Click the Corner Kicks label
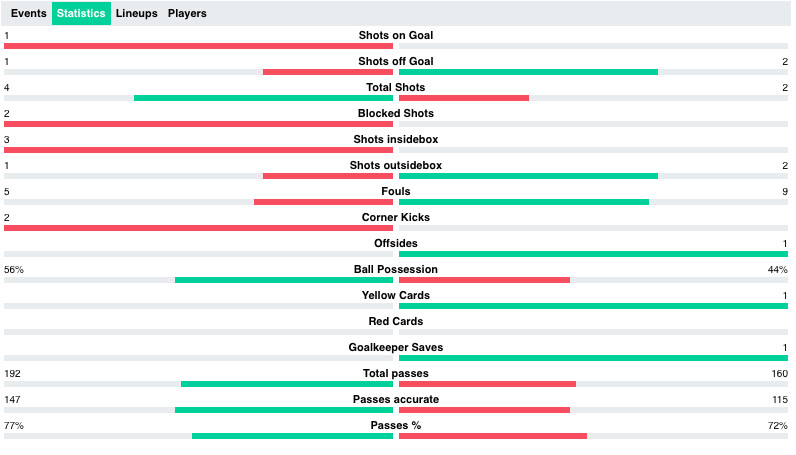The height and width of the screenshot is (455, 796). 396,217
